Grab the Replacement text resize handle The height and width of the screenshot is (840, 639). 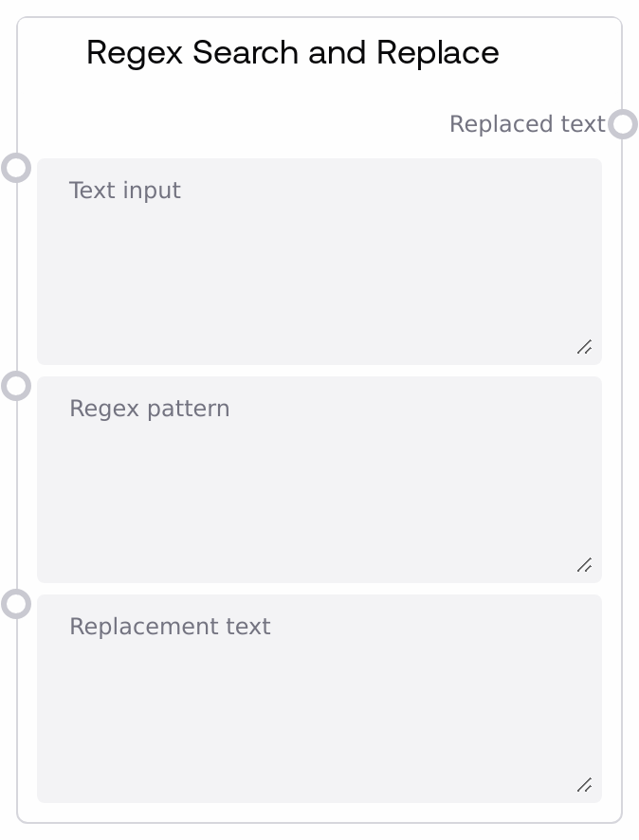[x=585, y=785]
